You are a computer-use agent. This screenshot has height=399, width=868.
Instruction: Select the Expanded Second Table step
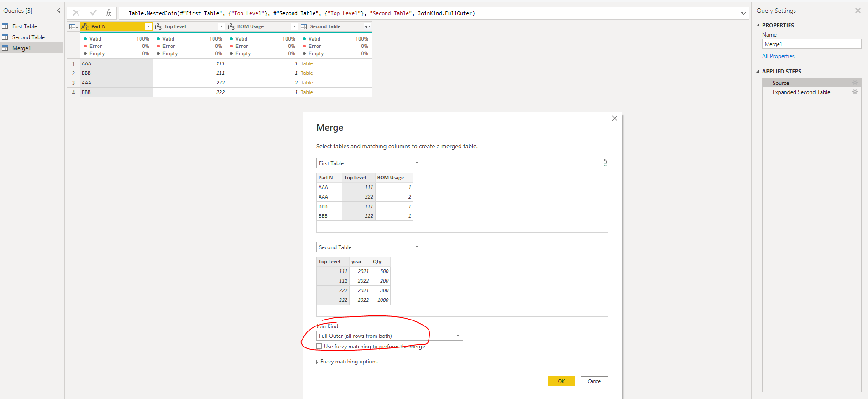click(811, 92)
